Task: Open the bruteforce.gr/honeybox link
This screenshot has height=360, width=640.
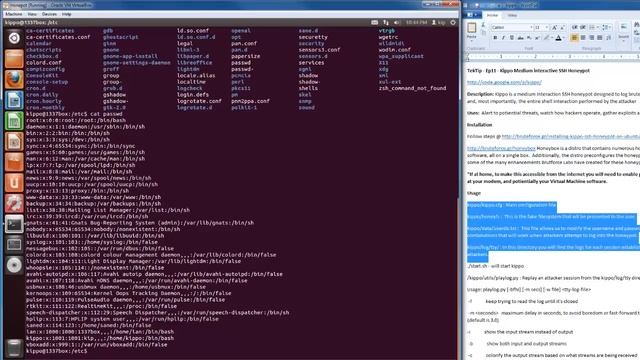Action: click(501, 148)
